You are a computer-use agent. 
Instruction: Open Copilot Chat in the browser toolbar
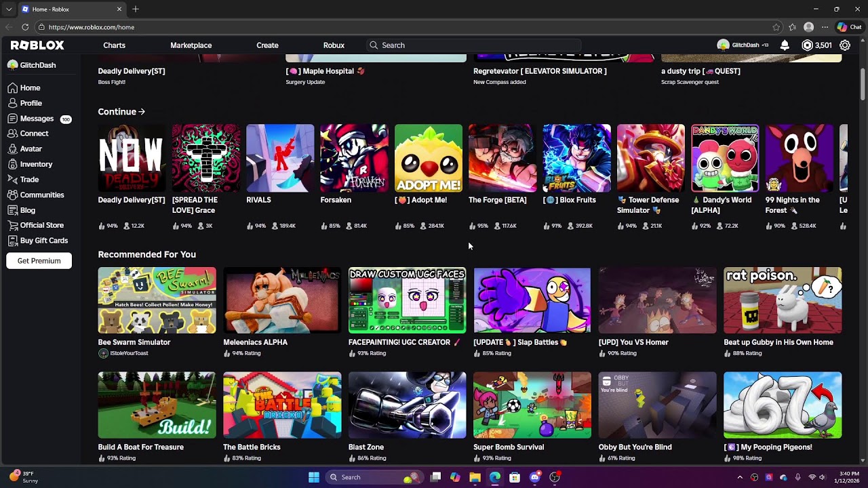tap(849, 27)
